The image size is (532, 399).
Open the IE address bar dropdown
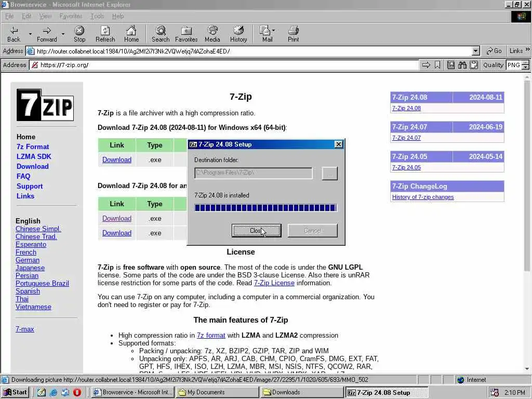476,51
